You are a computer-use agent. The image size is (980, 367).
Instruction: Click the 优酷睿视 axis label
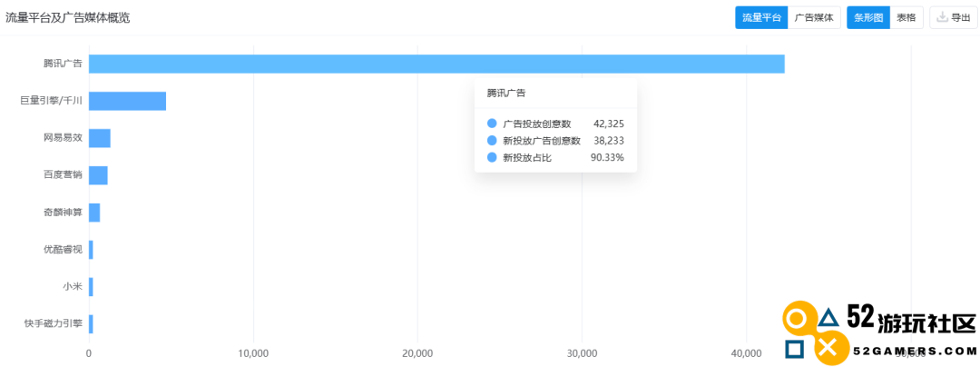coord(63,250)
